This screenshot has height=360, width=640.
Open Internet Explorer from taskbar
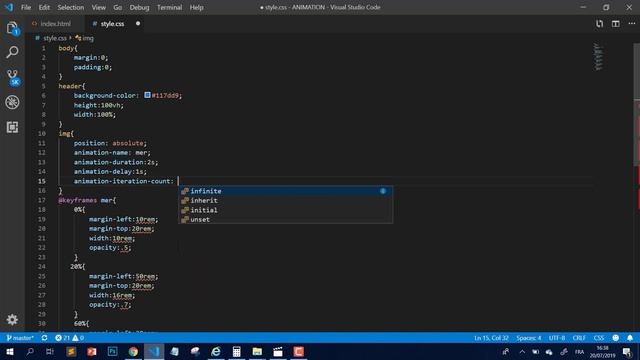click(216, 351)
